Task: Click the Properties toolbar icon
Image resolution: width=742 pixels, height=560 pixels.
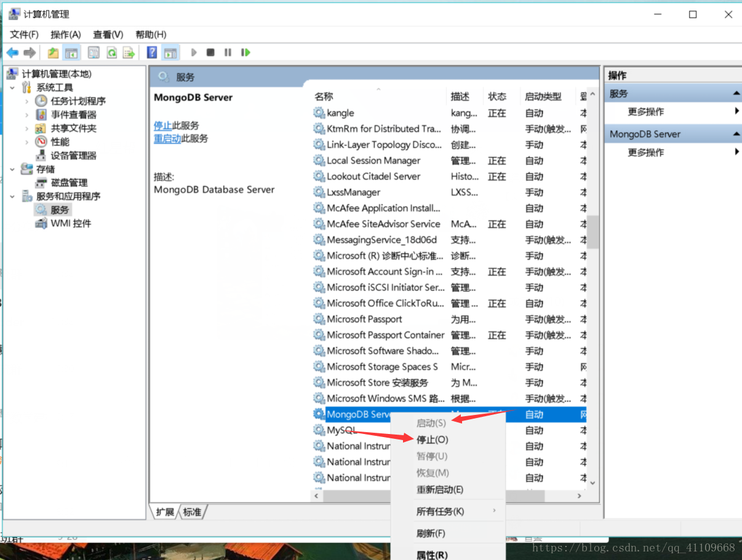Action: (x=94, y=53)
